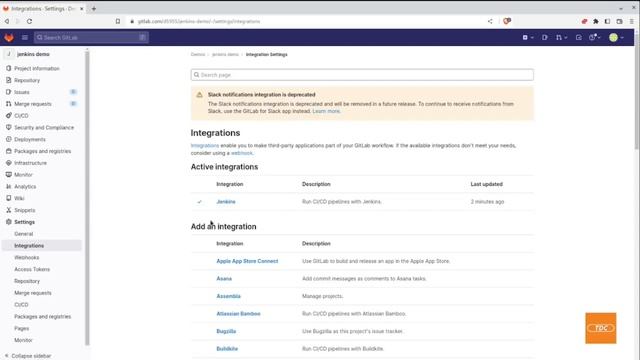Open Project information in sidebar
Viewport: 640px width, 360px height.
tap(37, 69)
